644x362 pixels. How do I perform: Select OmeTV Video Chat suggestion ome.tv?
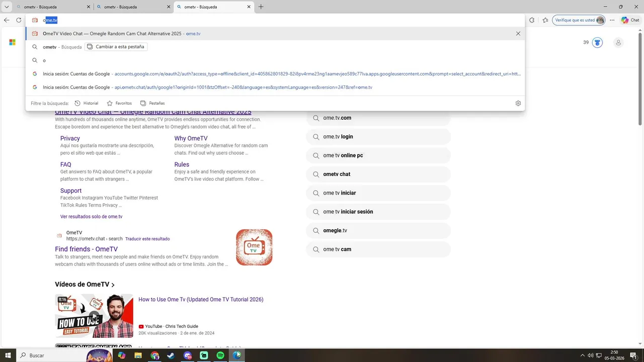coord(275,34)
